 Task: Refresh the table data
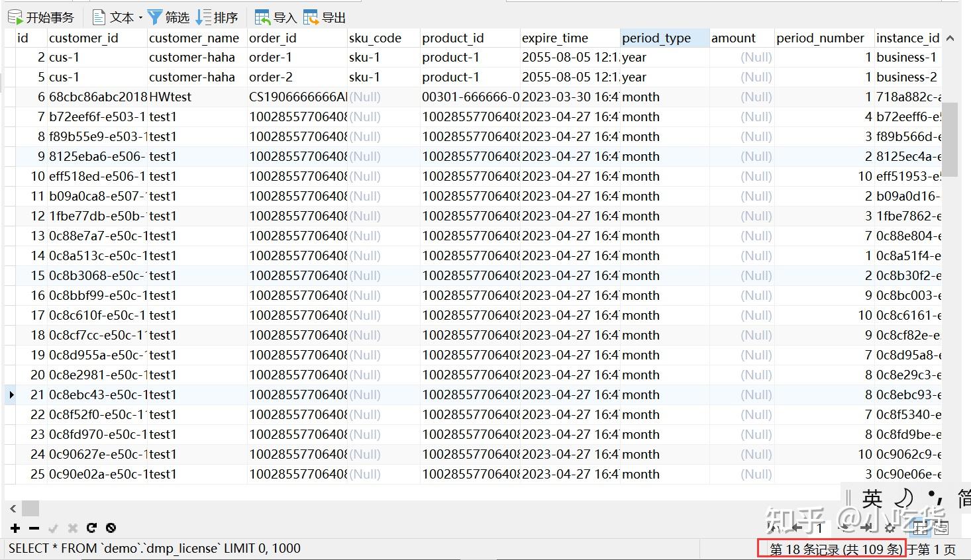91,528
